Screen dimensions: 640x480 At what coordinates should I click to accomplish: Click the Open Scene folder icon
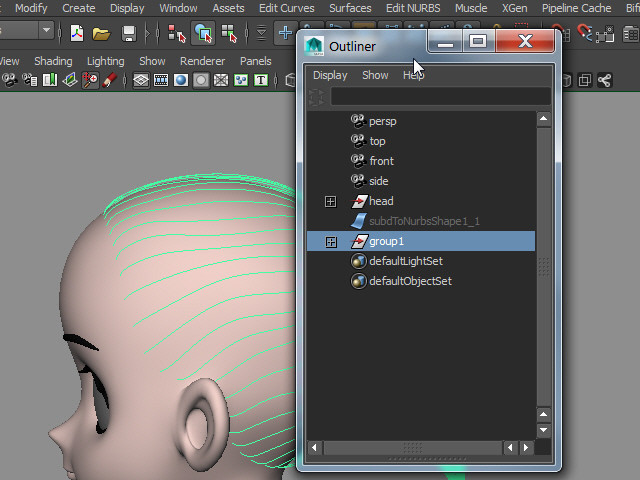click(101, 33)
